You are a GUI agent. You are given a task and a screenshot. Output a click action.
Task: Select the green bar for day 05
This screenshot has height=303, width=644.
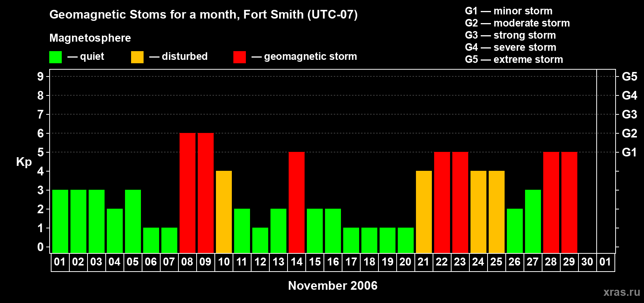pos(133,221)
